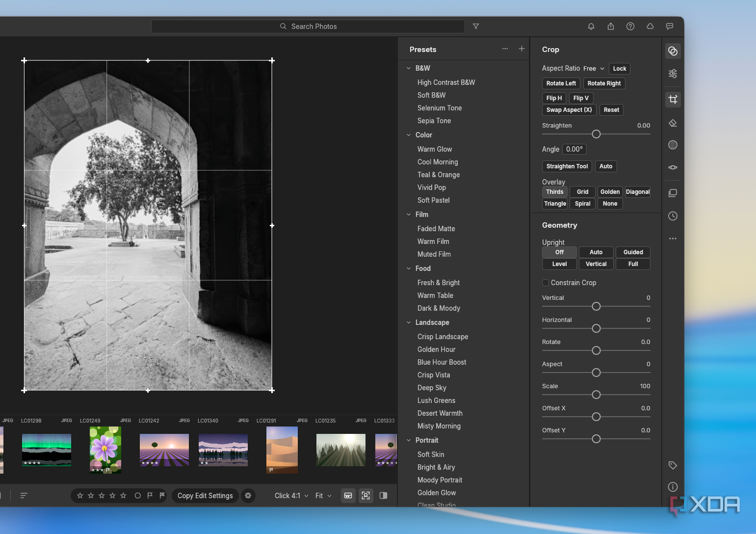Open the photo filter funnel icon
This screenshot has width=756, height=534.
[476, 27]
